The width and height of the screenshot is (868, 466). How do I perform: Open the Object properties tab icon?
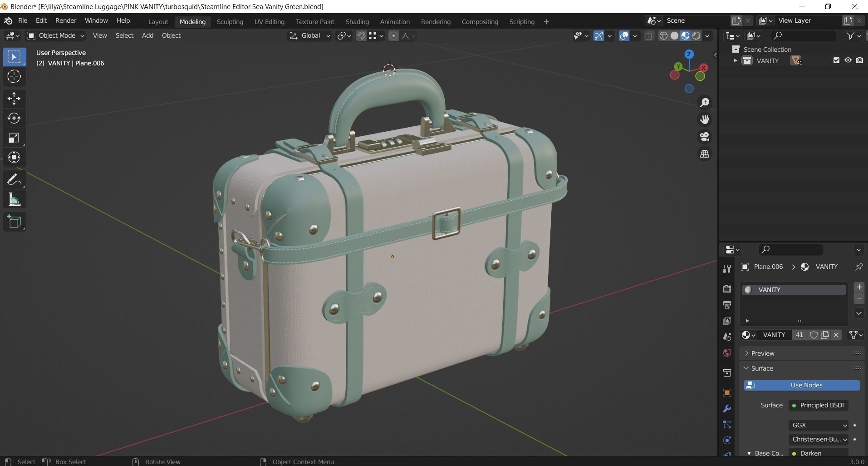727,393
